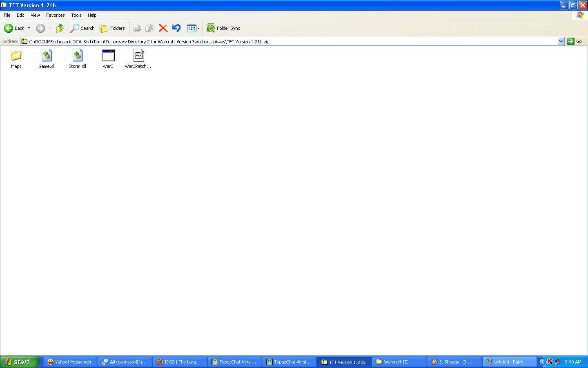The image size is (588, 368).
Task: Open the Tools menu
Action: [x=76, y=15]
